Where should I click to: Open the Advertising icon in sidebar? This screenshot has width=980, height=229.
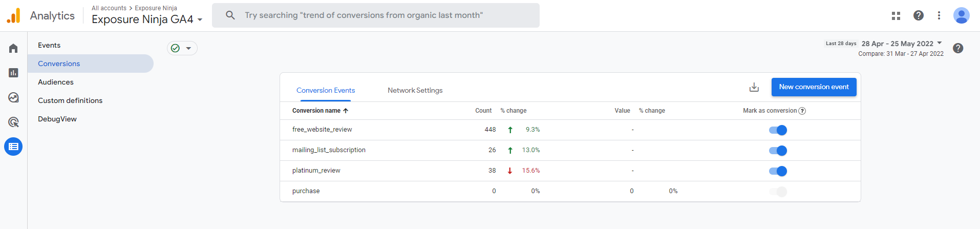coord(13,122)
